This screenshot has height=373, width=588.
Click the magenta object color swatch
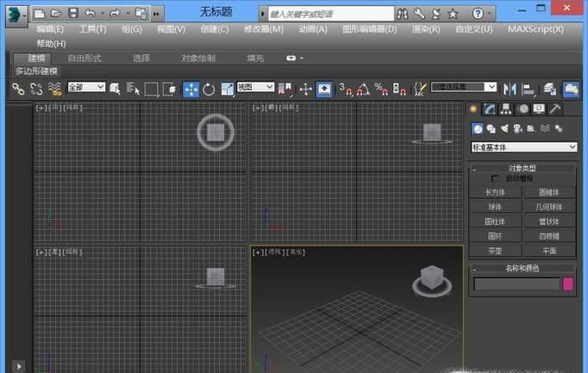[568, 283]
